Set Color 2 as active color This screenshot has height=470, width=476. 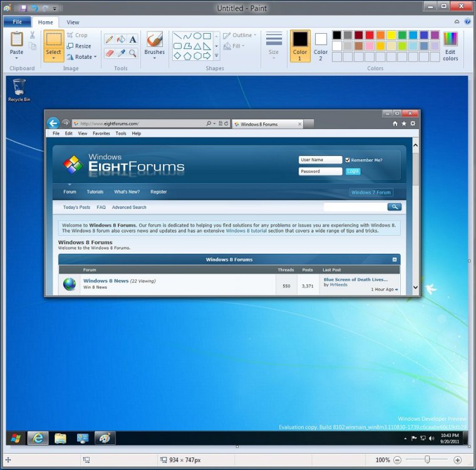(321, 46)
